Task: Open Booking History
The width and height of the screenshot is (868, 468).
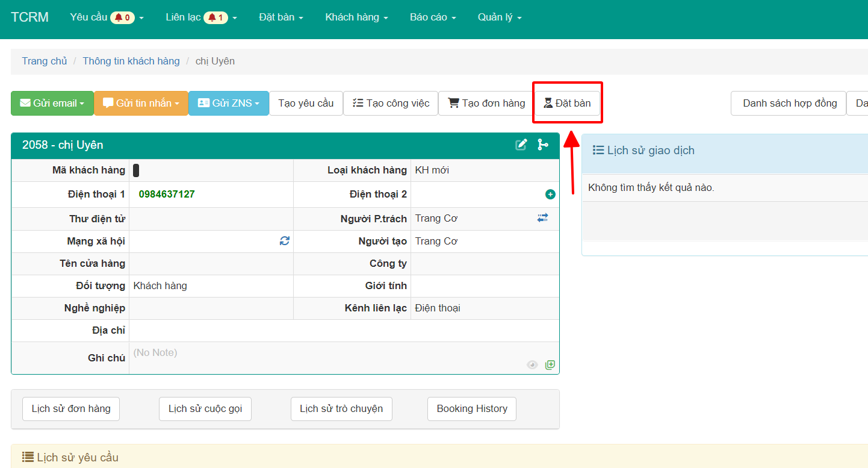Action: click(472, 409)
